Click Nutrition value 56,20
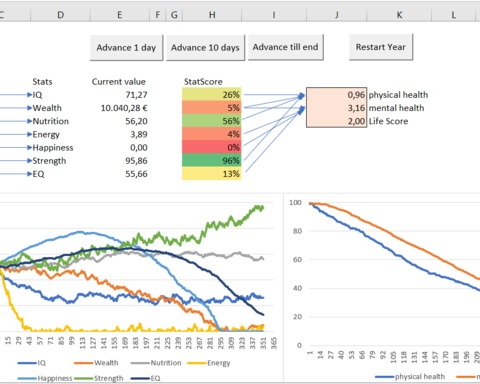 [136, 121]
